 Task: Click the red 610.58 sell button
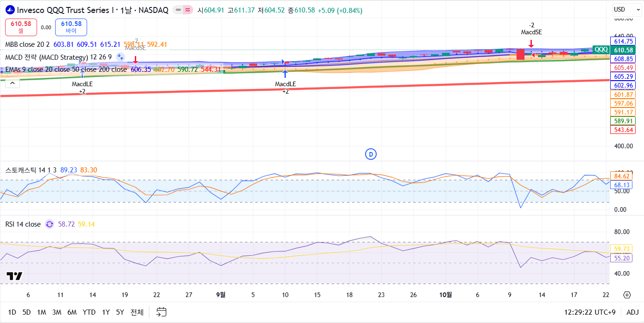tap(21, 27)
